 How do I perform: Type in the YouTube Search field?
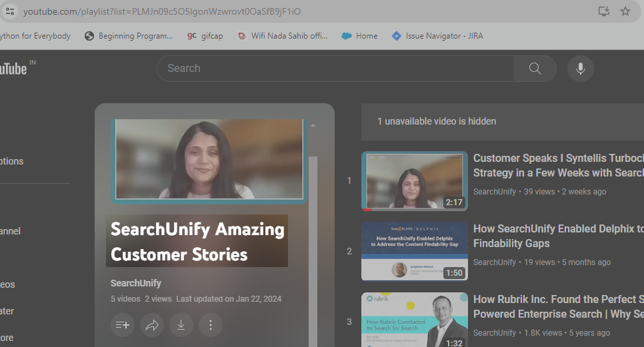[335, 69]
